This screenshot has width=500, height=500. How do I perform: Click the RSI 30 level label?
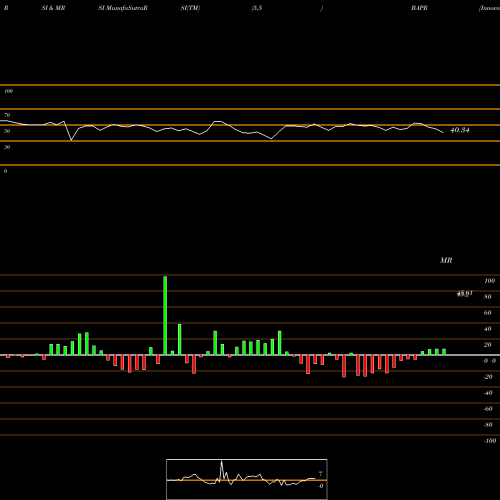tap(7, 147)
